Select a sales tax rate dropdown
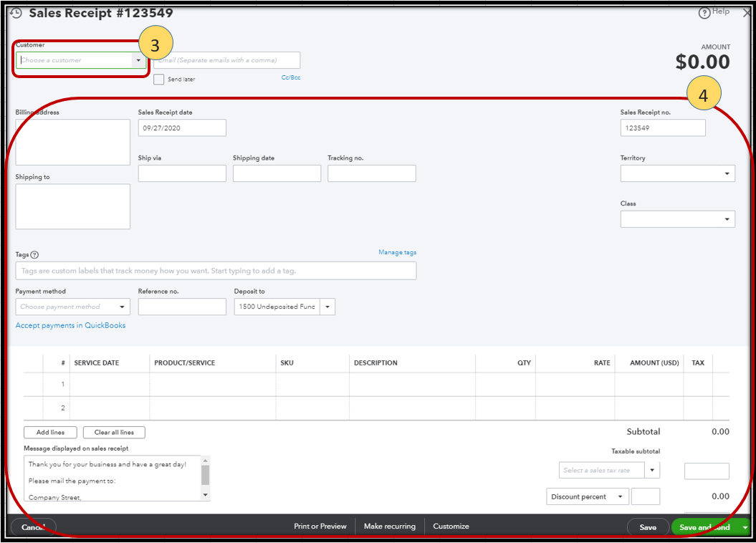 click(x=652, y=470)
